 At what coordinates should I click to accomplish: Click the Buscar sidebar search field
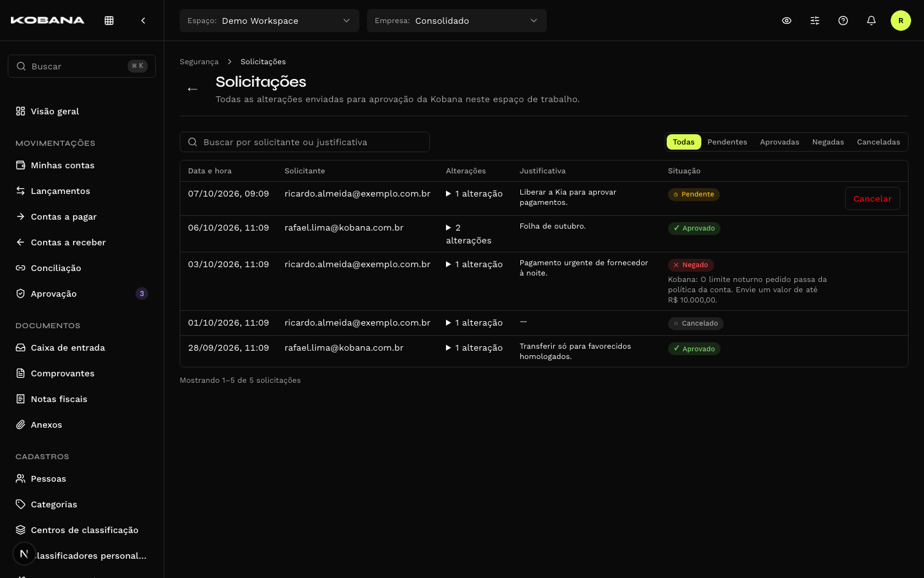pyautogui.click(x=82, y=66)
